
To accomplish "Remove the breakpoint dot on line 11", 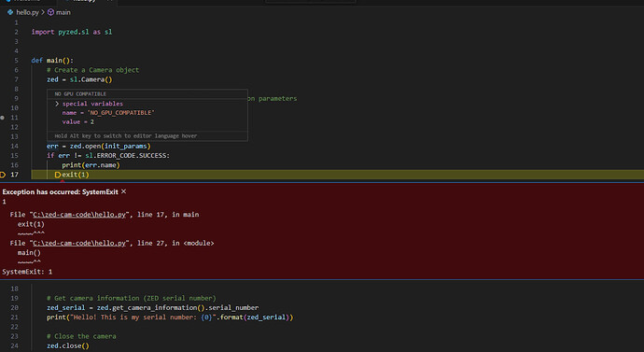I will [x=3, y=118].
